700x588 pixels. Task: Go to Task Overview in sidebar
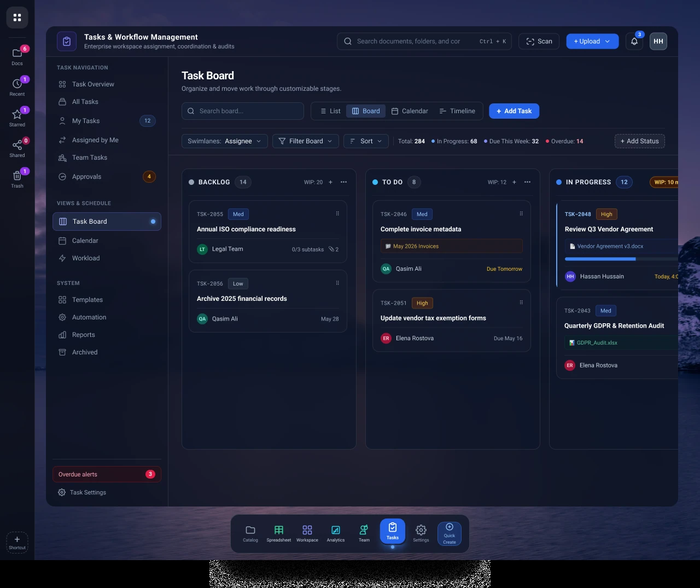107,84
